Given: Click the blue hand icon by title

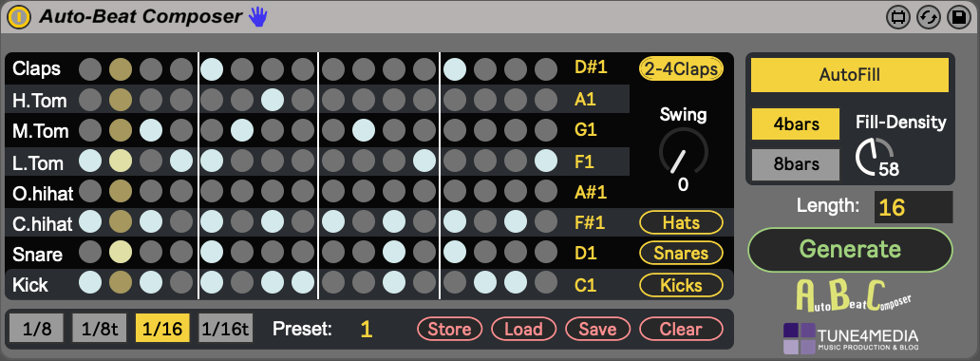Looking at the screenshot, I should [x=257, y=17].
